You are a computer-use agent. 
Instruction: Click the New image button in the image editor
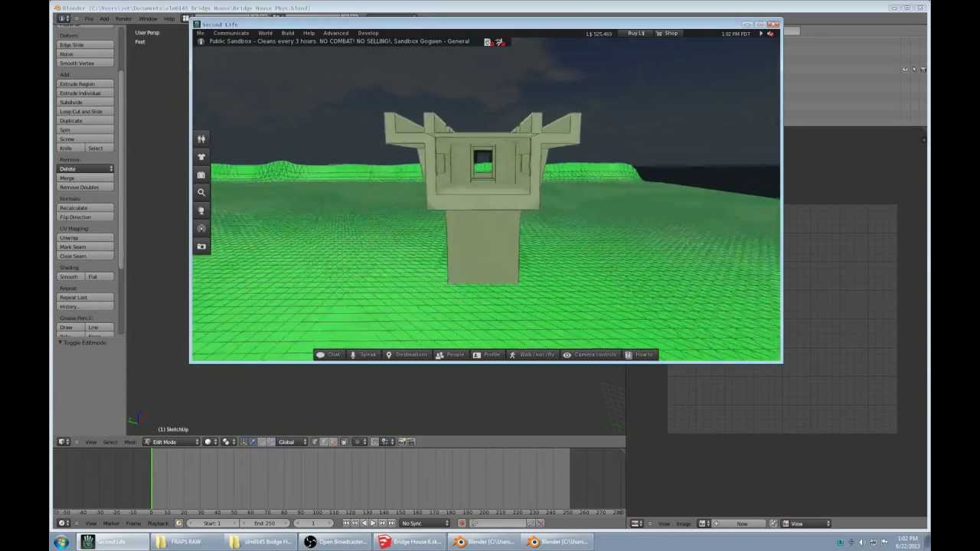[x=742, y=523]
